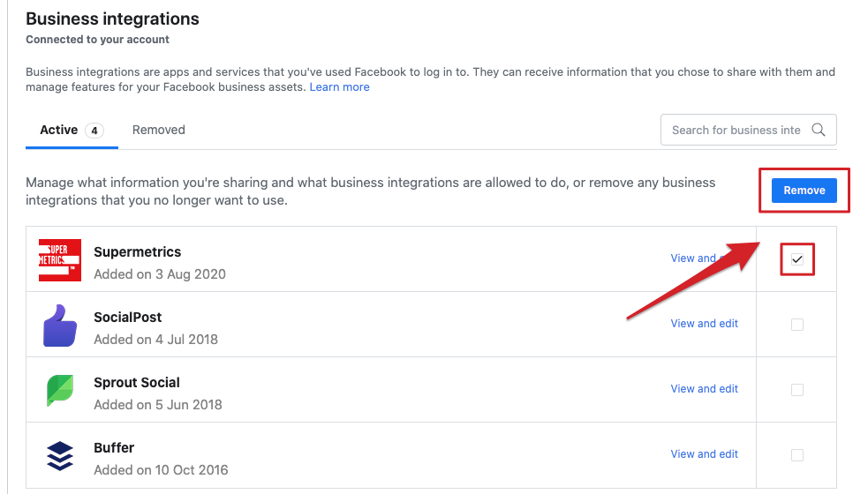The width and height of the screenshot is (868, 494).
Task: Click the Buffer name text
Action: (114, 447)
